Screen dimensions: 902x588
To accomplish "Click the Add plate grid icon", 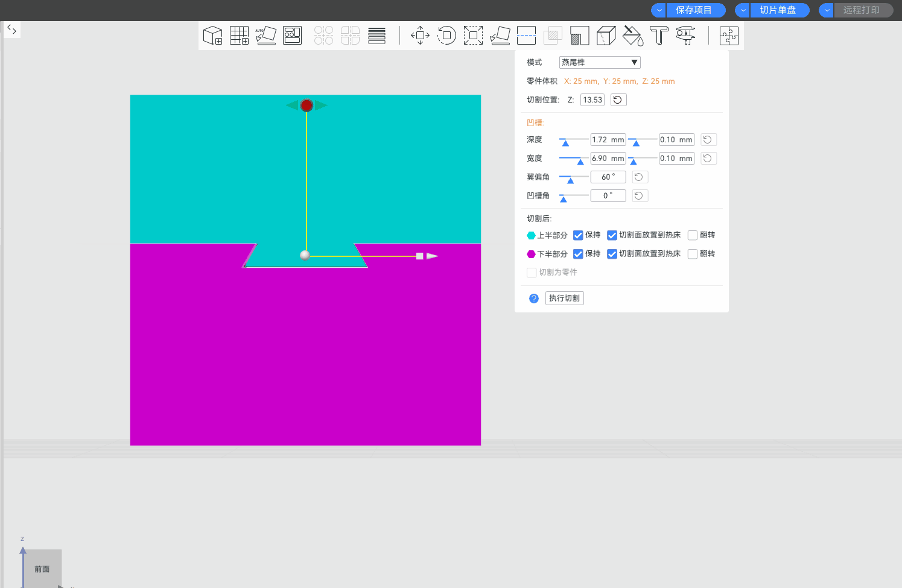I will click(239, 36).
